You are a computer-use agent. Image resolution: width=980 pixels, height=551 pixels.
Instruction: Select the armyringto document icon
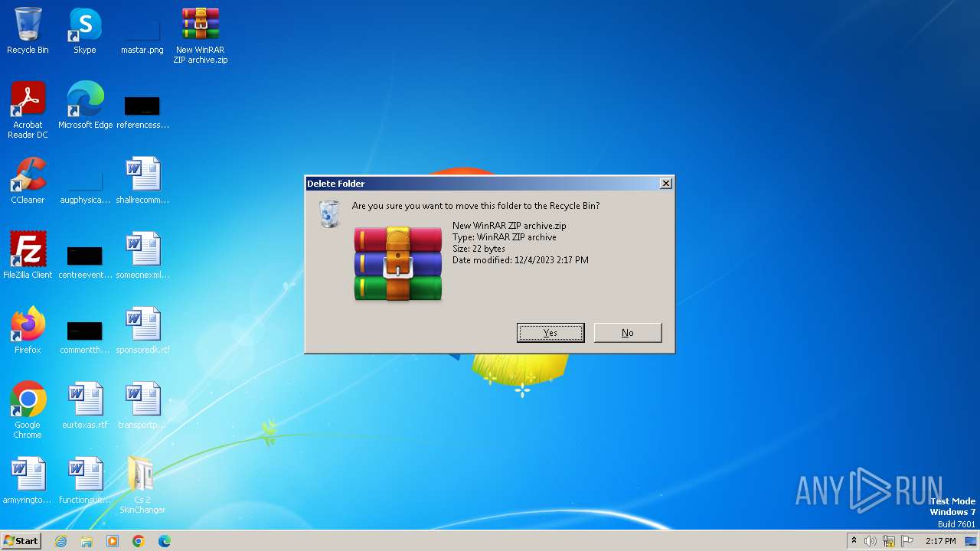click(x=28, y=481)
